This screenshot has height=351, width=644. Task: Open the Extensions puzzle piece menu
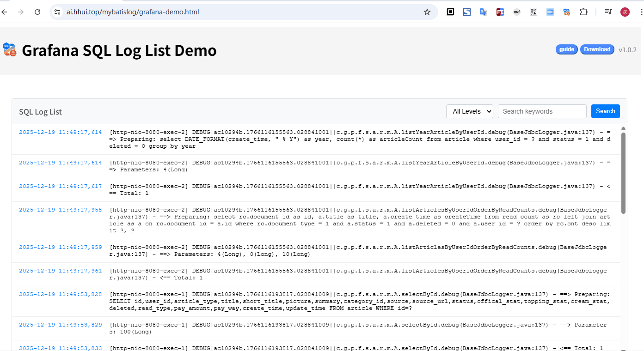(x=583, y=12)
